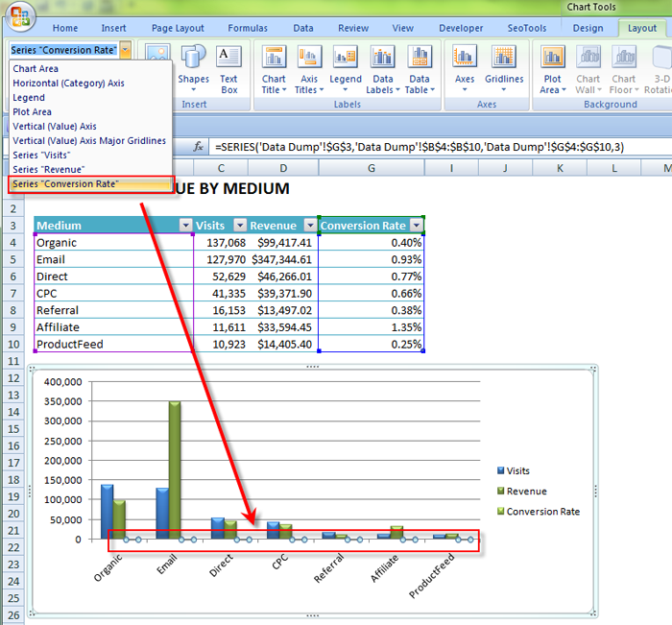Select column D header
This screenshot has height=625, width=672.
point(283,168)
